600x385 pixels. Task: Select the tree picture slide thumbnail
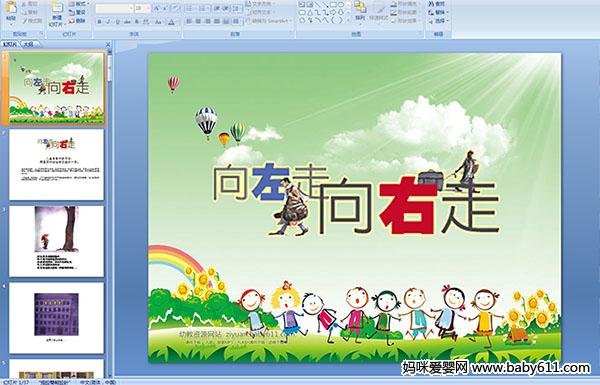[x=57, y=241]
